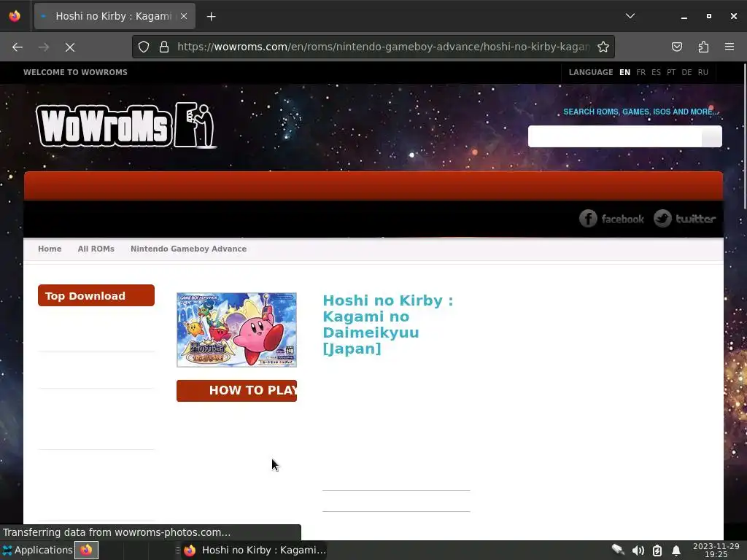
Task: Open Nintendo Gameboy Advance breadcrumb
Action: [x=189, y=249]
